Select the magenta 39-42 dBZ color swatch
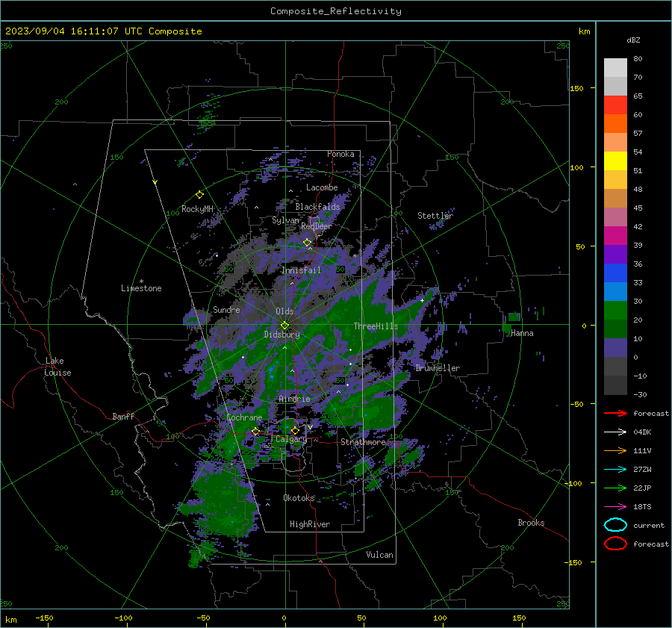 click(x=615, y=235)
